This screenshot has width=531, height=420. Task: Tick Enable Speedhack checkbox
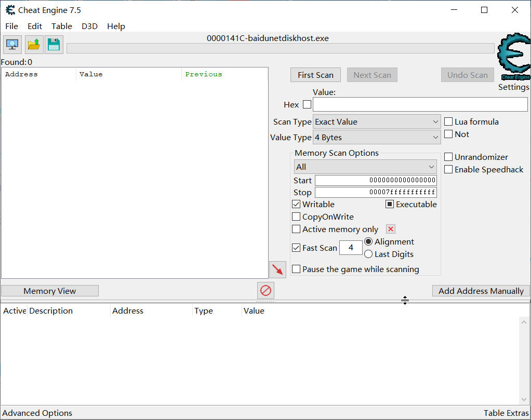pos(448,169)
